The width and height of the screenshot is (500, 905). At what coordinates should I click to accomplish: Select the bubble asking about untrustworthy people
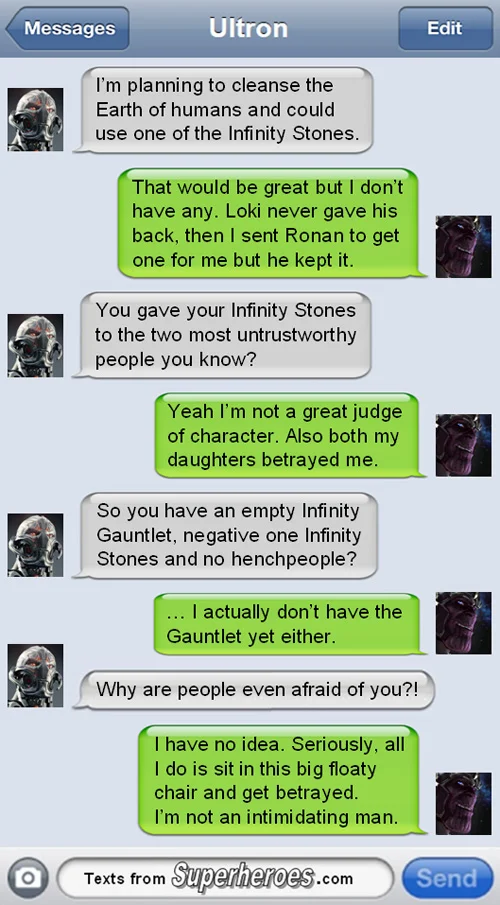point(223,335)
